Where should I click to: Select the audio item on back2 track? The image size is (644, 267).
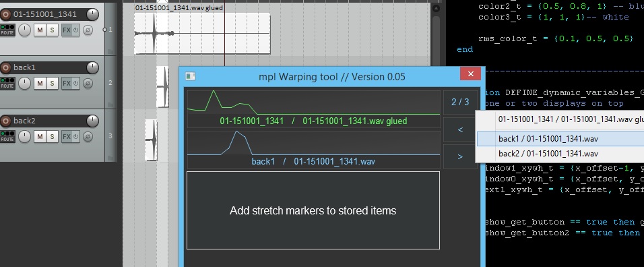[151, 140]
